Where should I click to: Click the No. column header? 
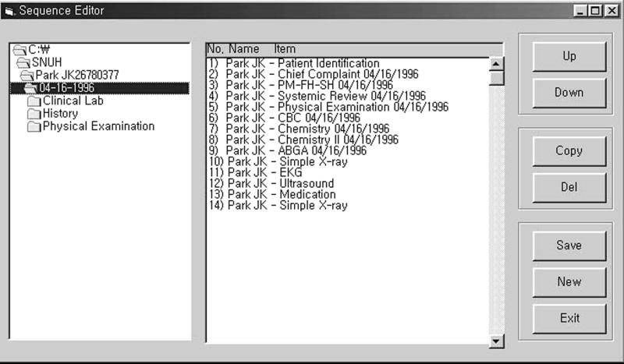tap(215, 49)
